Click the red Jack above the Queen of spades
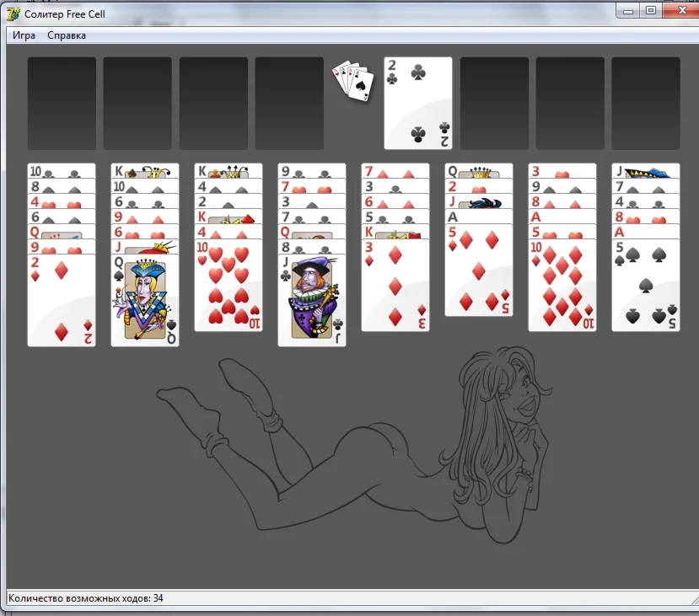This screenshot has height=616, width=699. pos(145,247)
